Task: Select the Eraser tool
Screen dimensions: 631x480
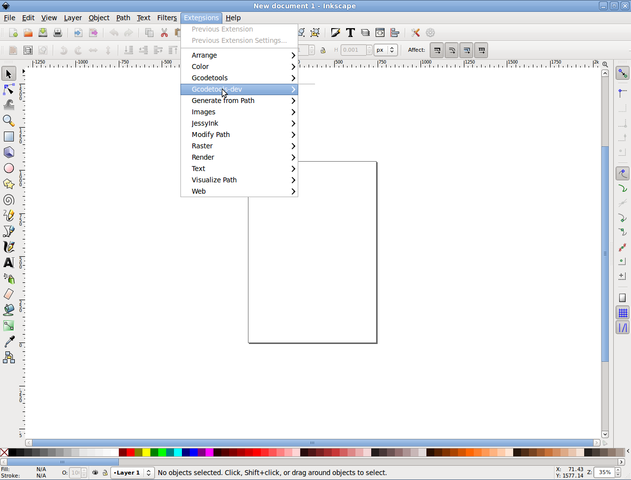Action: 8,294
